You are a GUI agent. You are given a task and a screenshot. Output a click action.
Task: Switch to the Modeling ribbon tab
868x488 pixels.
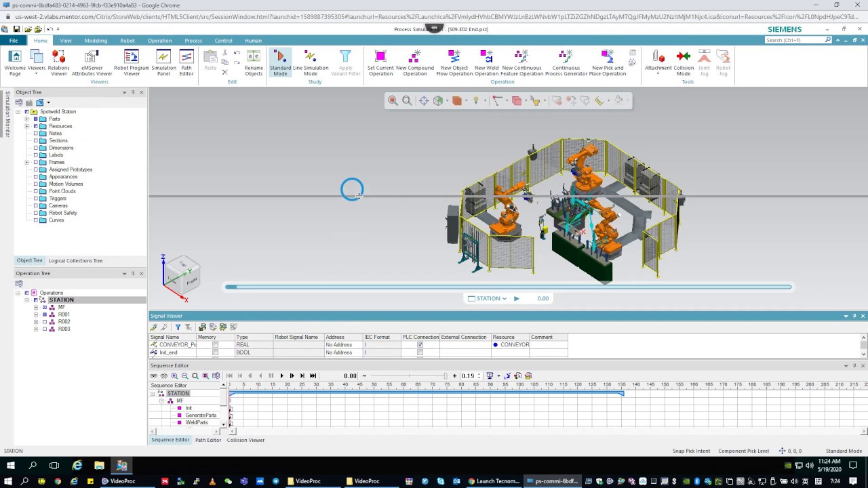(x=96, y=41)
